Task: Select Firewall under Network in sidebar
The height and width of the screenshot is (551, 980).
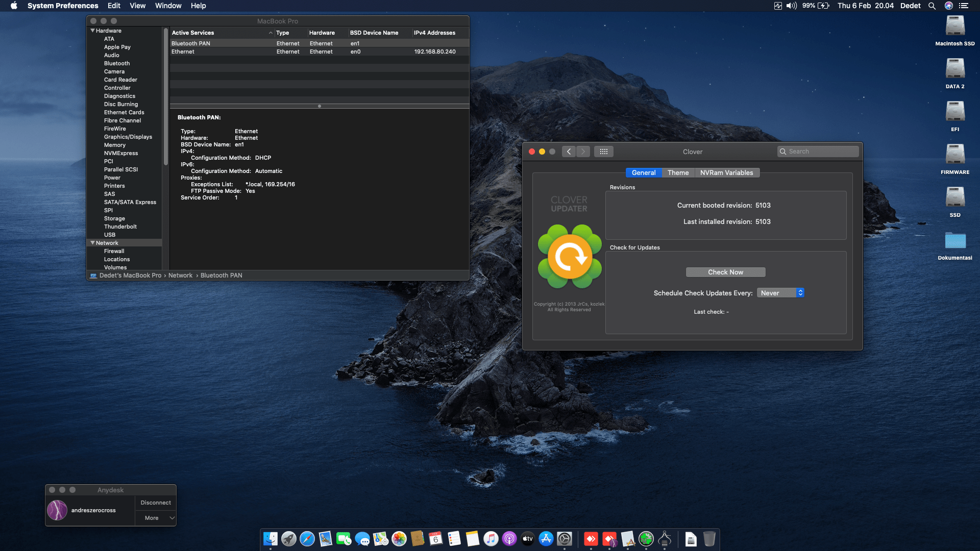Action: pyautogui.click(x=114, y=251)
